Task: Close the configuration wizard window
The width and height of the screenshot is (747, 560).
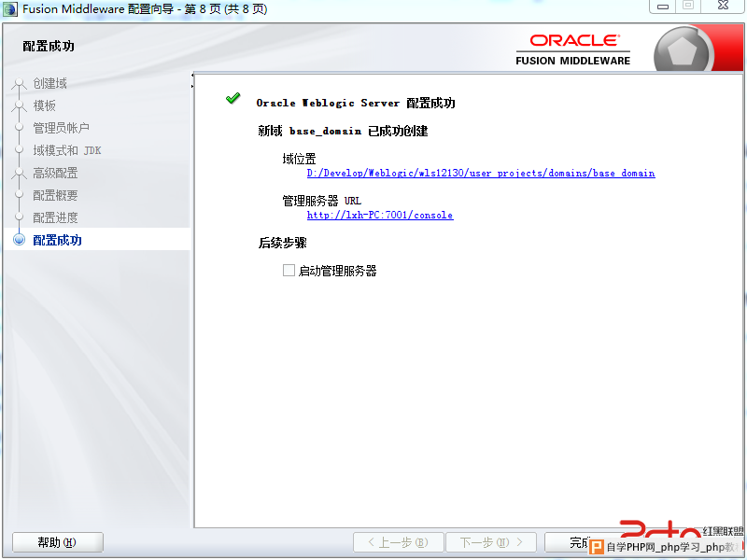Action: [x=723, y=6]
